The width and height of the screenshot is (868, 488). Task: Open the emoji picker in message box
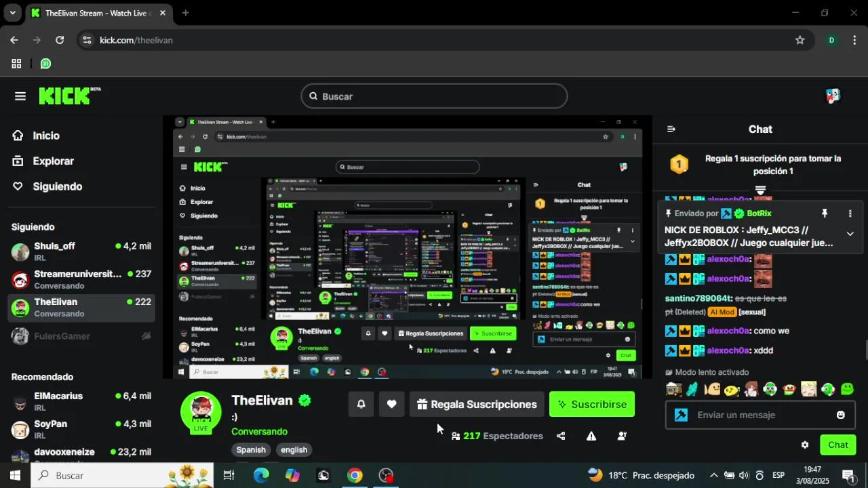tap(841, 415)
